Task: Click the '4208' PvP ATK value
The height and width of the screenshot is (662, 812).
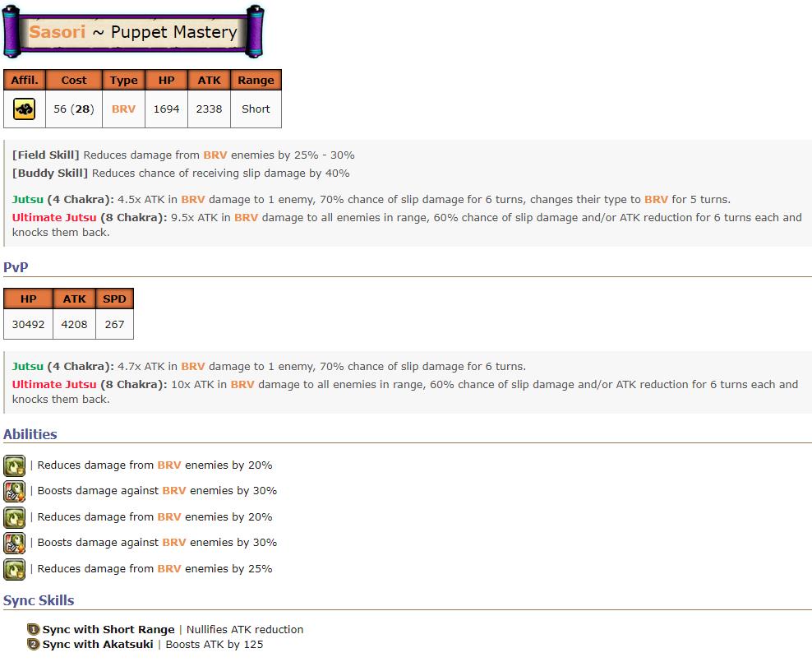Action: (74, 324)
